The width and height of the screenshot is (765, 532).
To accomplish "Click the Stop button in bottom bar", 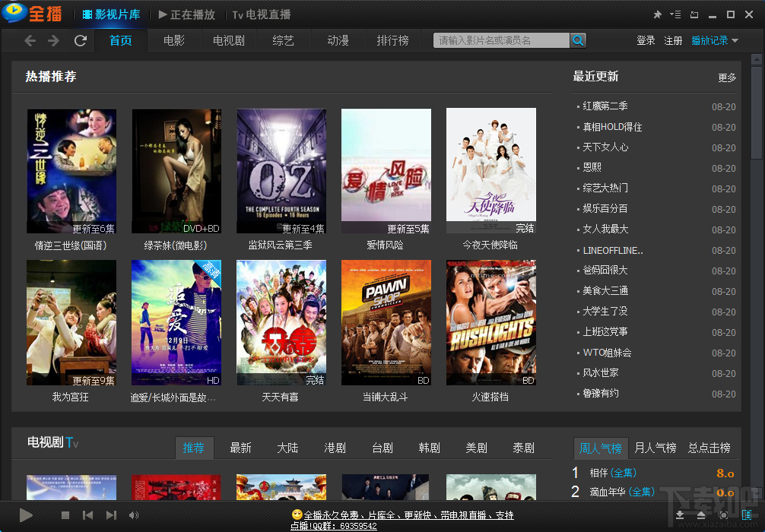I will coord(65,515).
